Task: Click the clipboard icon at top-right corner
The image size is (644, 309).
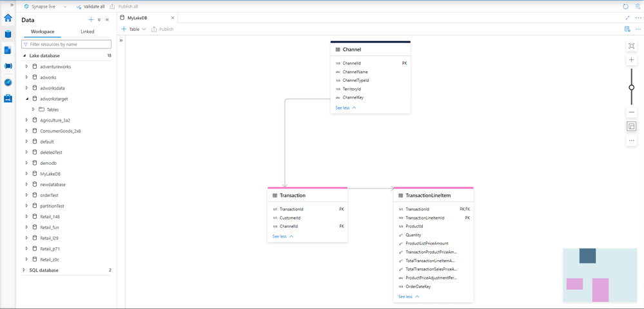Action: click(638, 6)
